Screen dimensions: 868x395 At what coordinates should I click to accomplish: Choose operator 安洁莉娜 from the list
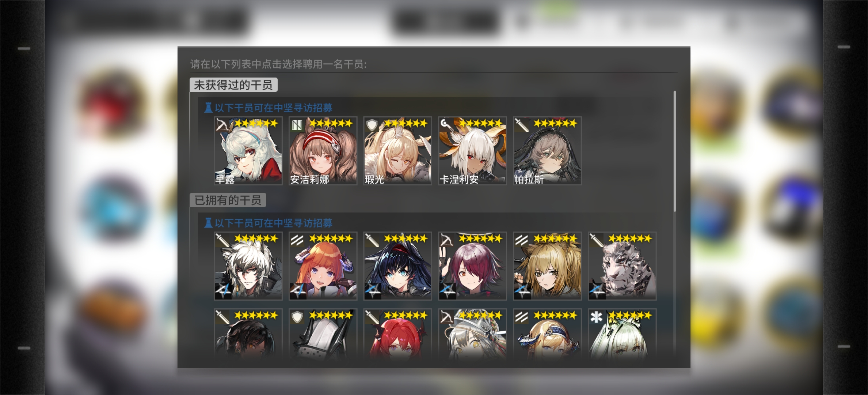(323, 151)
